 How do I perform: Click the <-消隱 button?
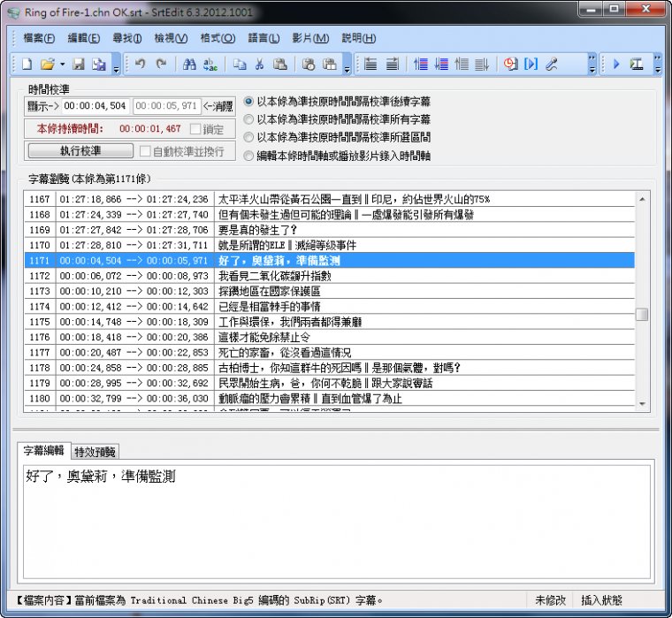coord(218,106)
